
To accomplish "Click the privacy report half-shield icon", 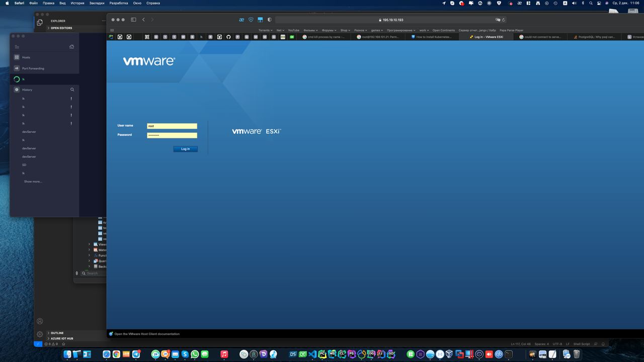I will [x=269, y=20].
